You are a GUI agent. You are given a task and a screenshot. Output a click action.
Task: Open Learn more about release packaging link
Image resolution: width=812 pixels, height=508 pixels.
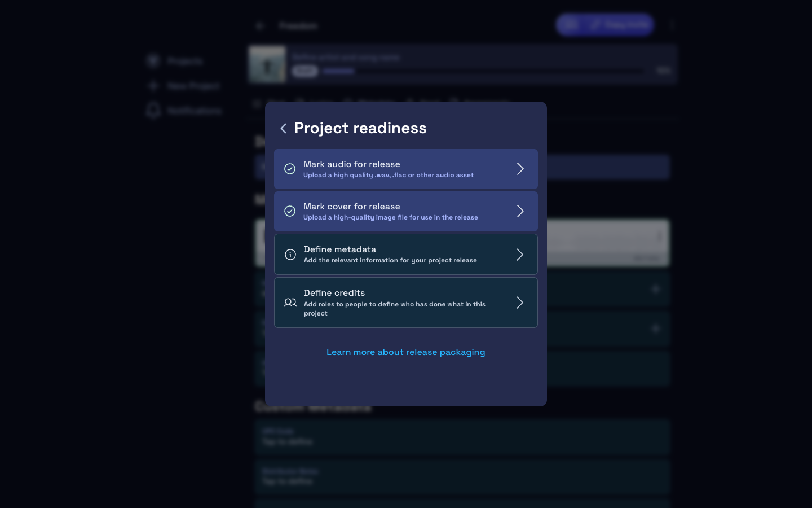pyautogui.click(x=406, y=352)
